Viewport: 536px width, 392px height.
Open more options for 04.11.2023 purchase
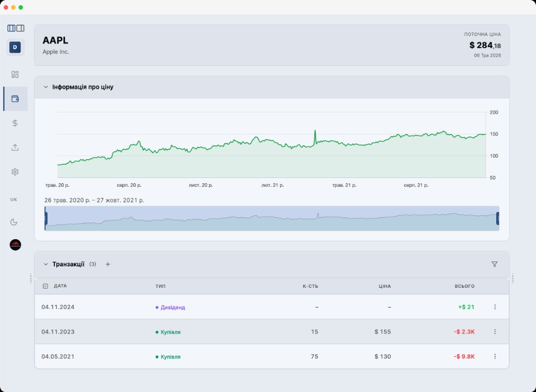pos(495,331)
